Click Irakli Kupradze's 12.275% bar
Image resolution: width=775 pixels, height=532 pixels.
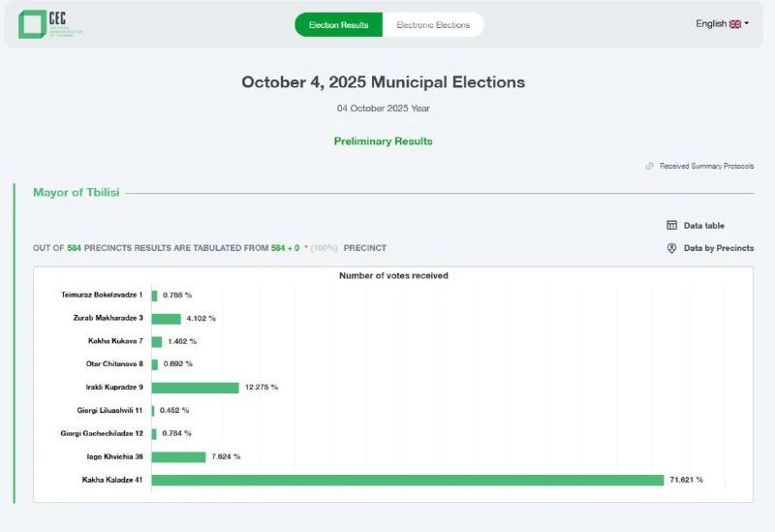(x=195, y=388)
